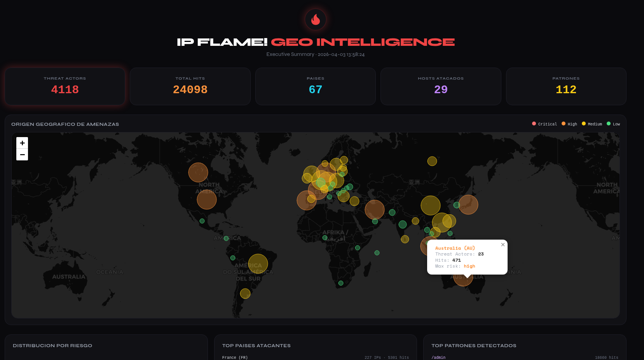Click the high risk link in the tooltip
644x360 pixels.
click(469, 266)
